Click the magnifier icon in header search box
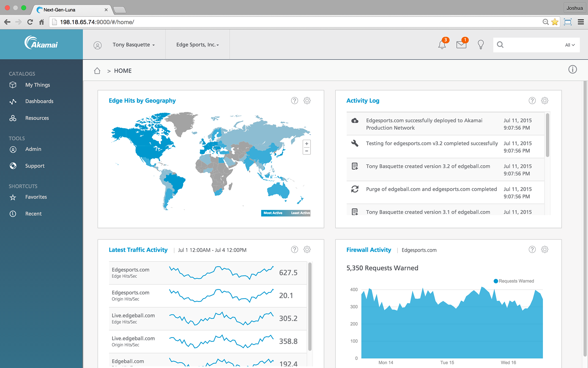 pyautogui.click(x=500, y=45)
